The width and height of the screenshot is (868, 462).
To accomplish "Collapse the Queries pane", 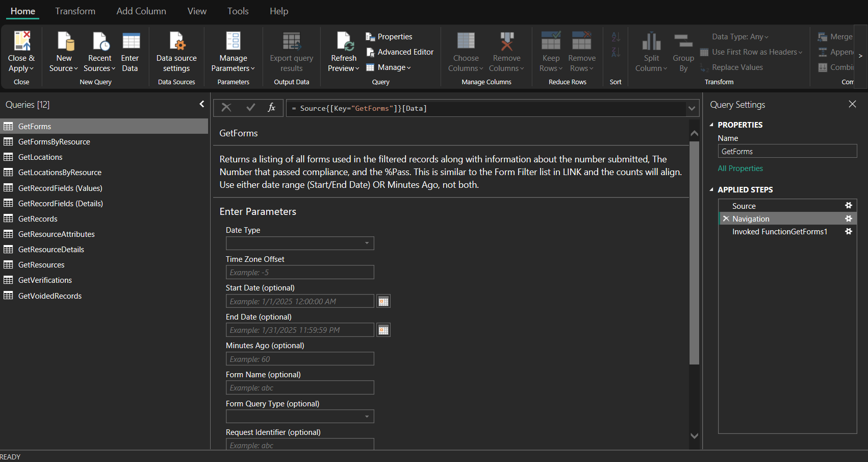I will [201, 104].
